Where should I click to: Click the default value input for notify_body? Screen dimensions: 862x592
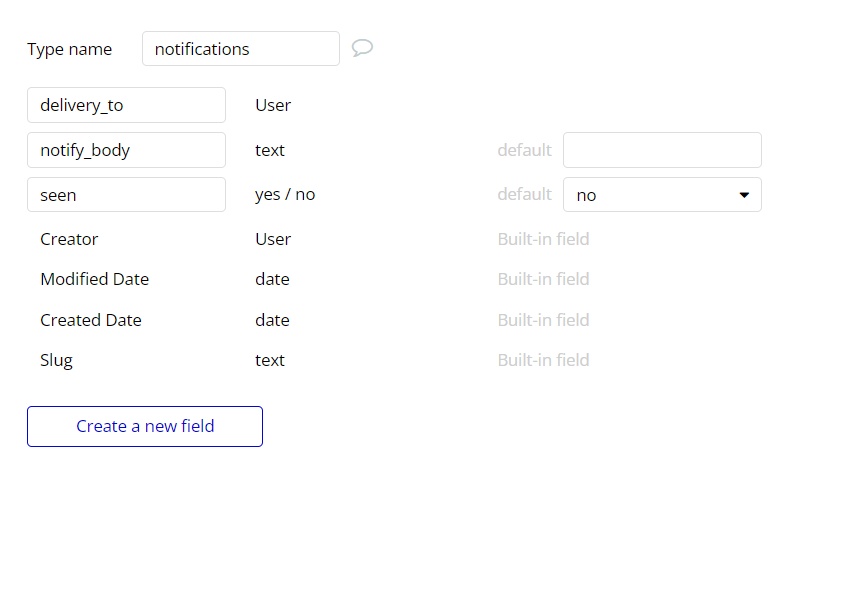tap(662, 150)
